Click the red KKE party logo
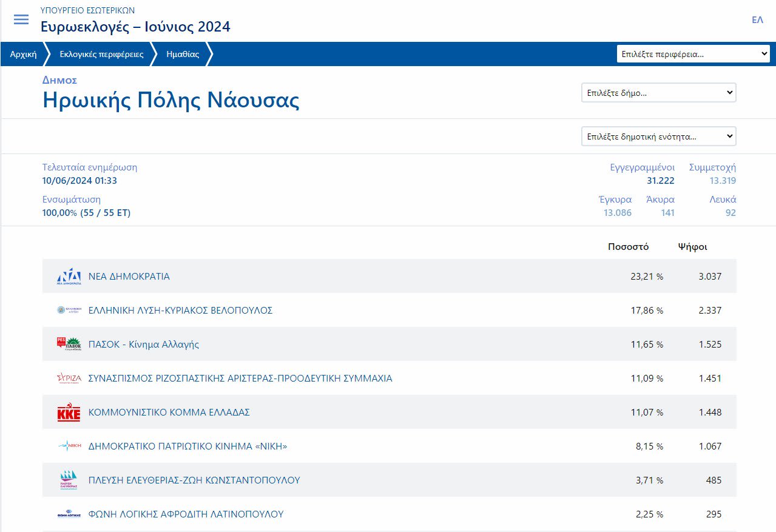The width and height of the screenshot is (776, 532). pos(69,412)
